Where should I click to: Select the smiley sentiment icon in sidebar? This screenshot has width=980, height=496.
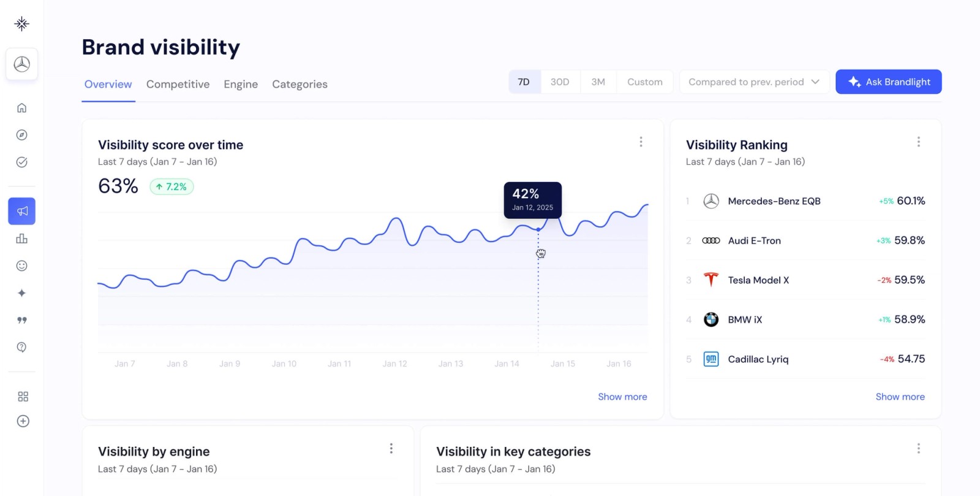22,265
